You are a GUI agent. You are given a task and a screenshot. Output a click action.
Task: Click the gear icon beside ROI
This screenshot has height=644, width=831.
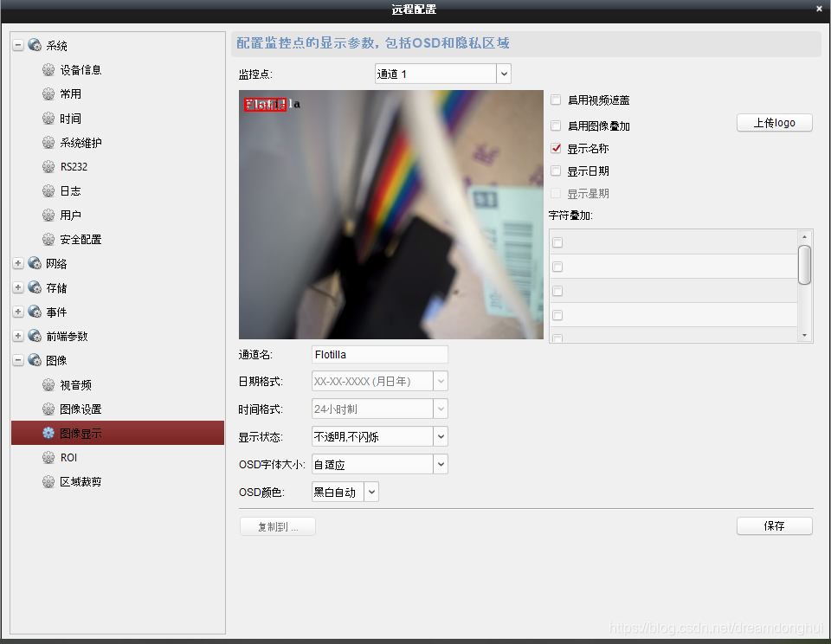(48, 457)
